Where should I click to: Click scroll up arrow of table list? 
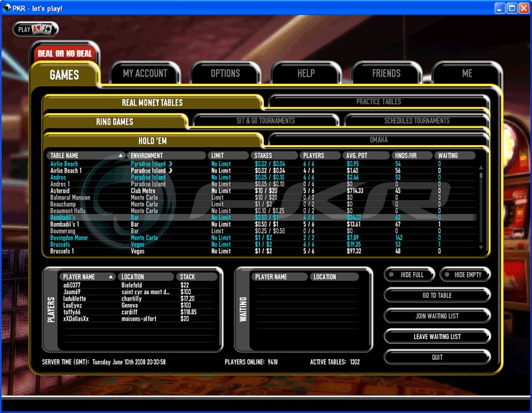point(481,168)
